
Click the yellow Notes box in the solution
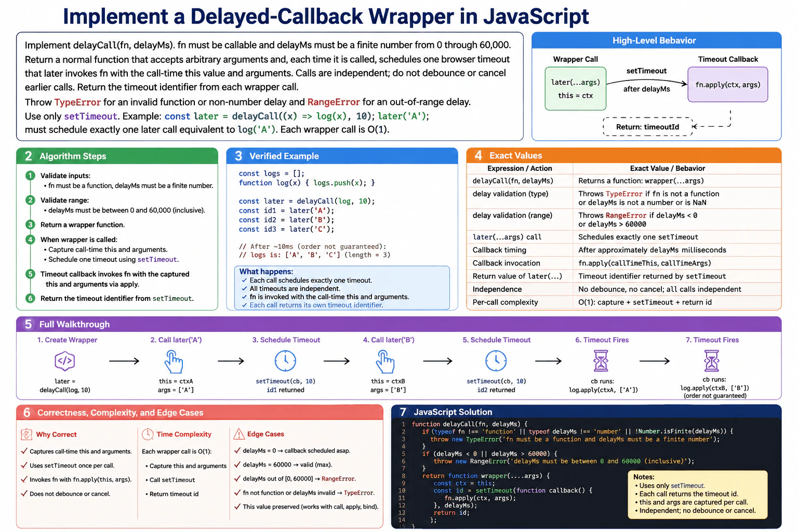pos(698,495)
